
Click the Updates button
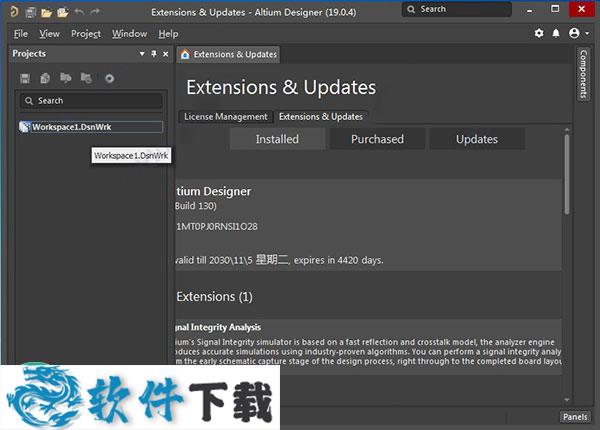pos(477,139)
